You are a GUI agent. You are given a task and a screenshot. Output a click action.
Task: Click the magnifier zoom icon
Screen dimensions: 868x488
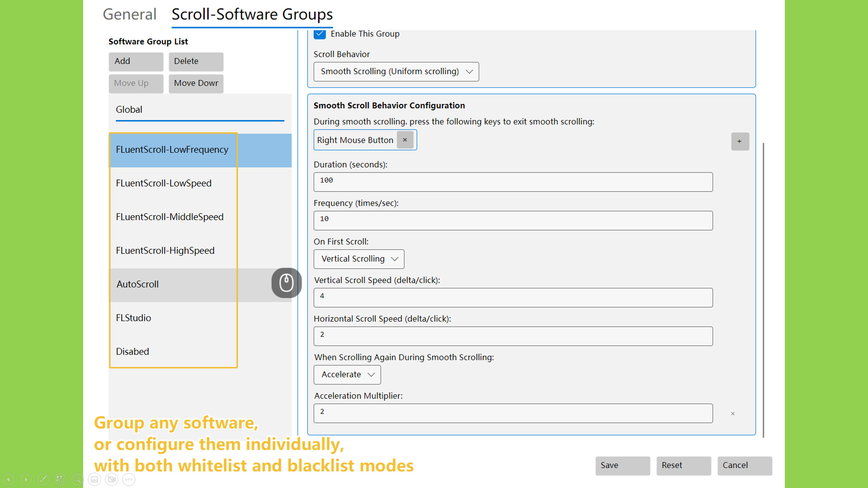pos(77,479)
